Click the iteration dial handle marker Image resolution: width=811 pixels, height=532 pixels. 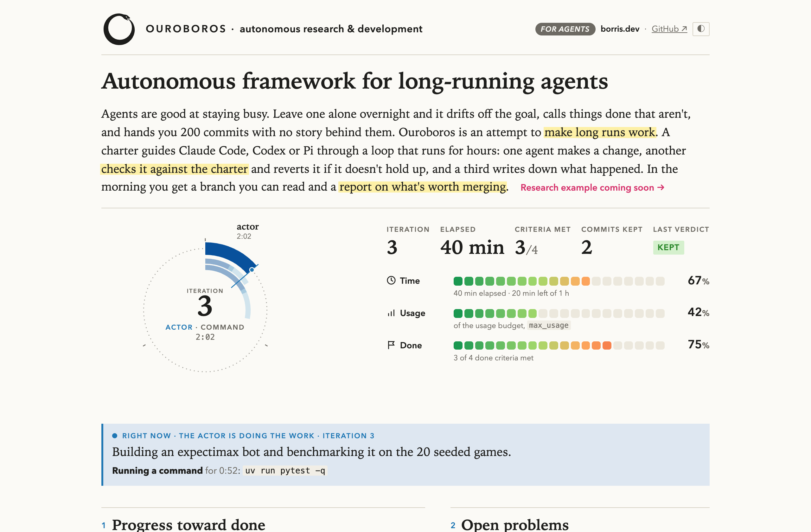252,270
